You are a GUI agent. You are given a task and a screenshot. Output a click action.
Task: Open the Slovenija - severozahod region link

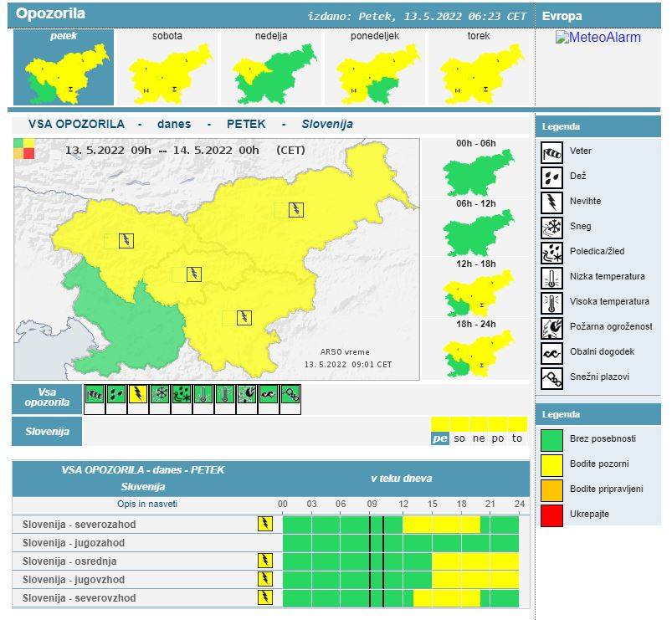[x=79, y=525]
